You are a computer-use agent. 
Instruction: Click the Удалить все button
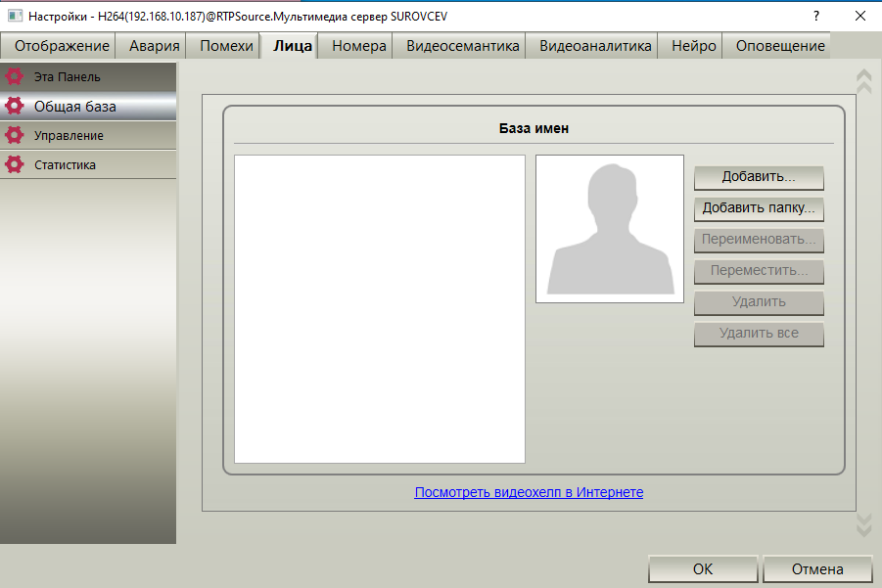coord(759,334)
